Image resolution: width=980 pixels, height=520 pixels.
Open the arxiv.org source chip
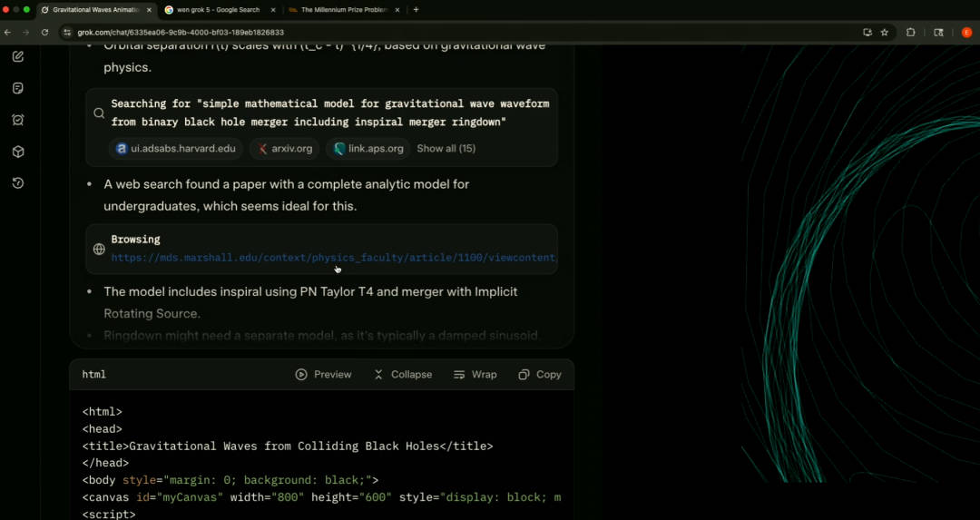tap(284, 149)
